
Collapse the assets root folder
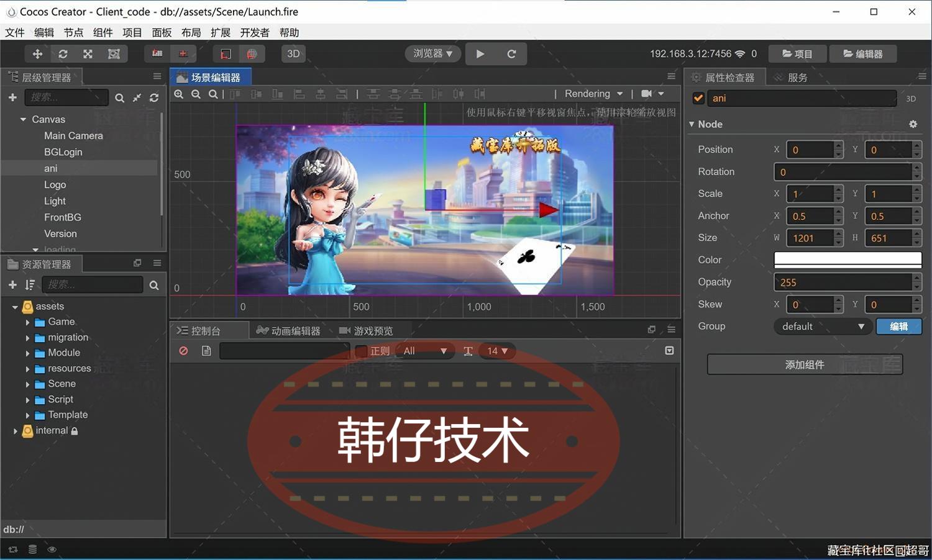[x=15, y=307]
